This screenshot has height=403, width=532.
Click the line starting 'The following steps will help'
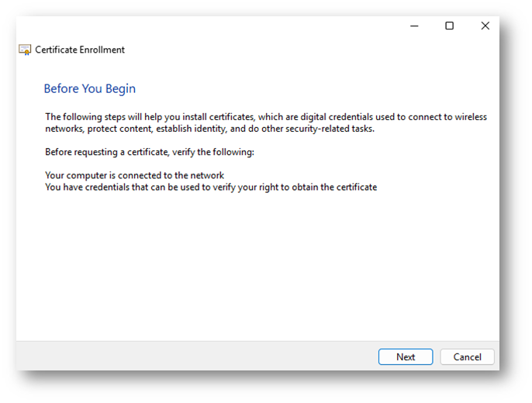coord(266,117)
